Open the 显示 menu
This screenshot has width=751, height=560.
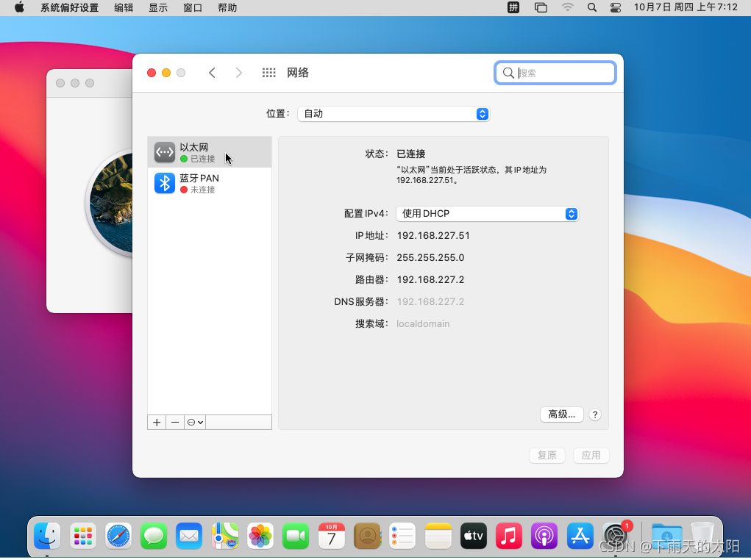coord(158,7)
